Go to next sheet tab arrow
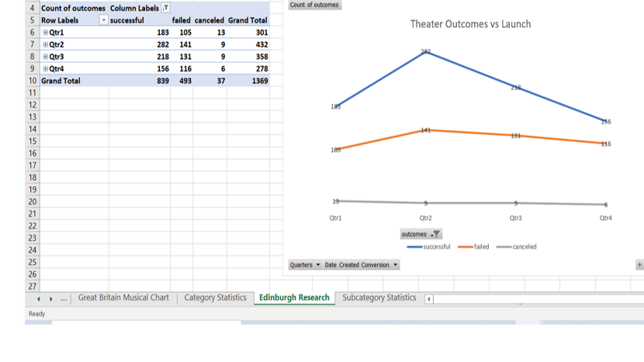 pos(51,299)
